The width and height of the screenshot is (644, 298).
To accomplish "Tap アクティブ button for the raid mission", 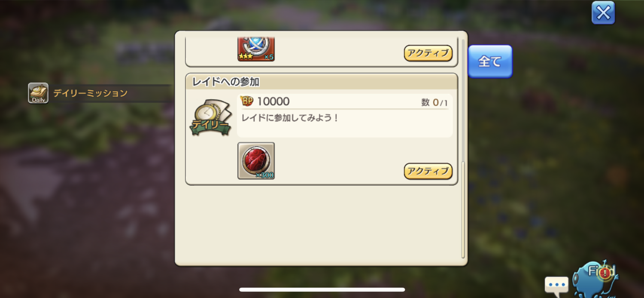I will point(428,171).
